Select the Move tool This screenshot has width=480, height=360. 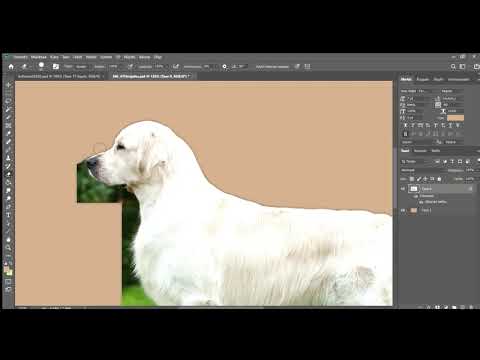(8, 85)
